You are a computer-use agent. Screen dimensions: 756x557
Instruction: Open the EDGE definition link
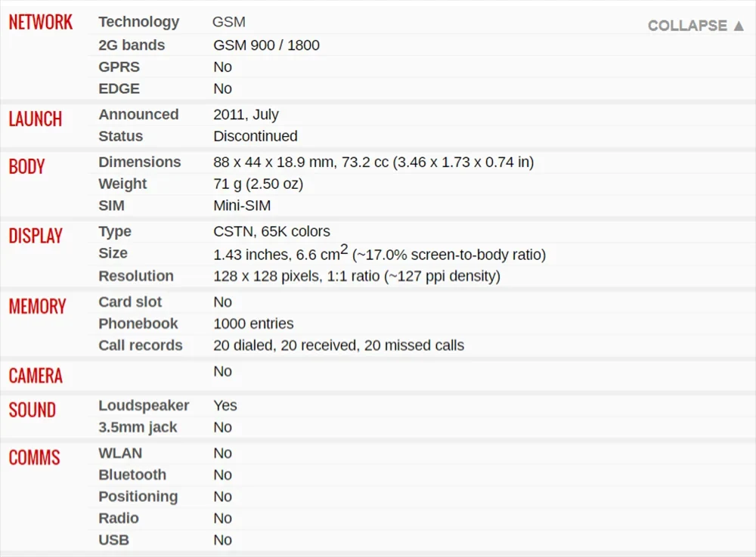119,89
